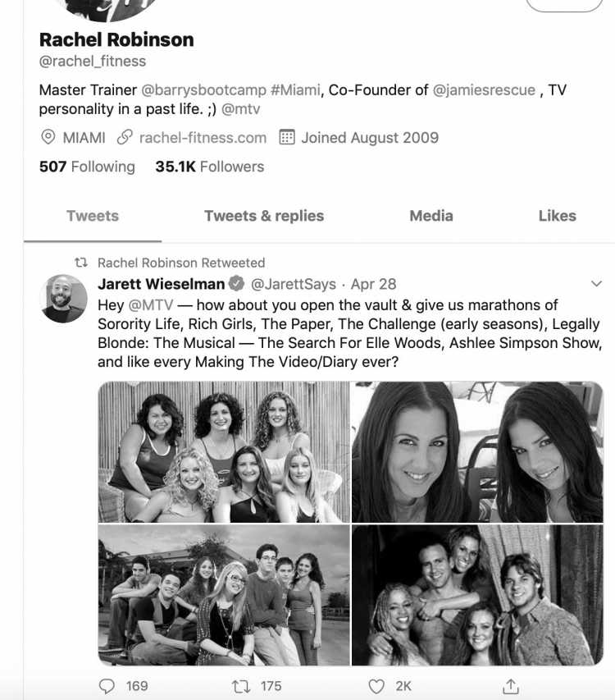Open the @barrysbootcamp mention link
The width and height of the screenshot is (615, 700).
204,90
